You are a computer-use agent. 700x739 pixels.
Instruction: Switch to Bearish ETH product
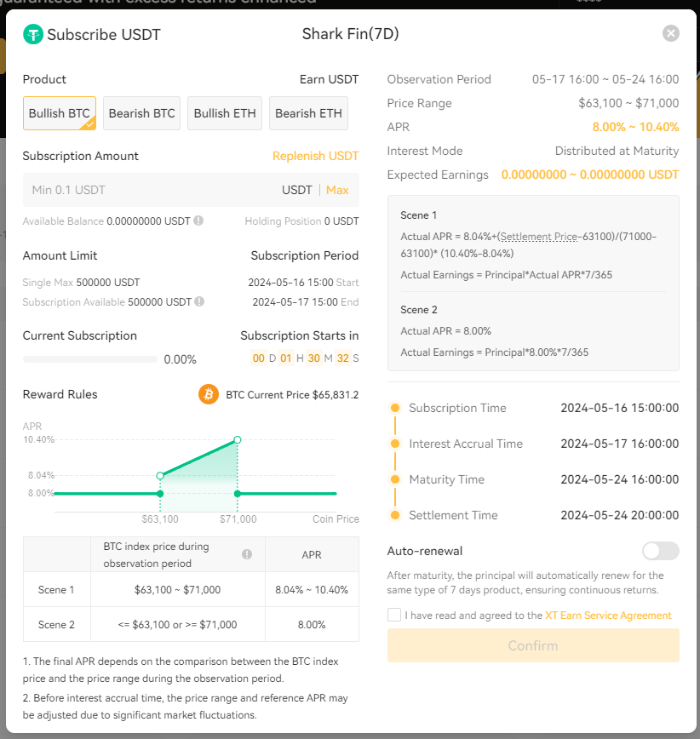tap(308, 113)
